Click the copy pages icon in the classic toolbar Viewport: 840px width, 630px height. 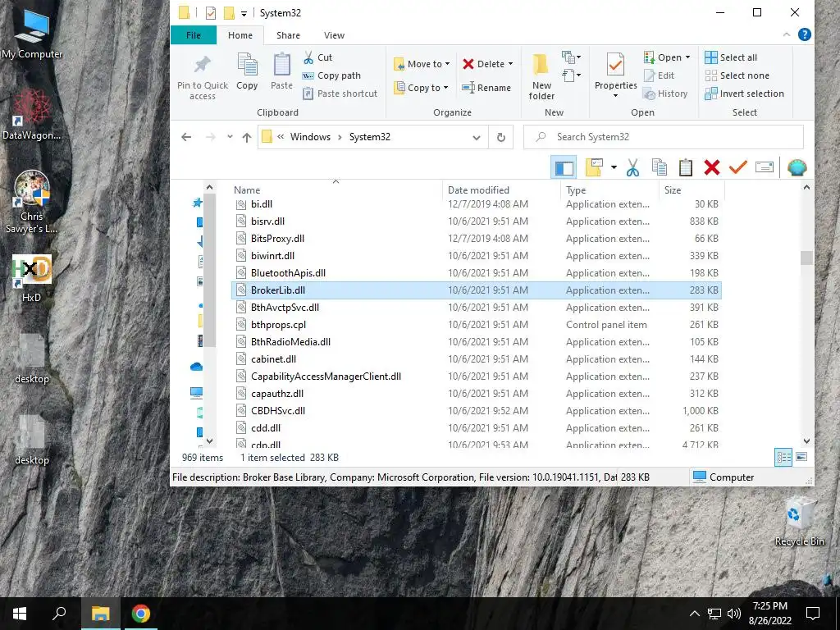[660, 167]
